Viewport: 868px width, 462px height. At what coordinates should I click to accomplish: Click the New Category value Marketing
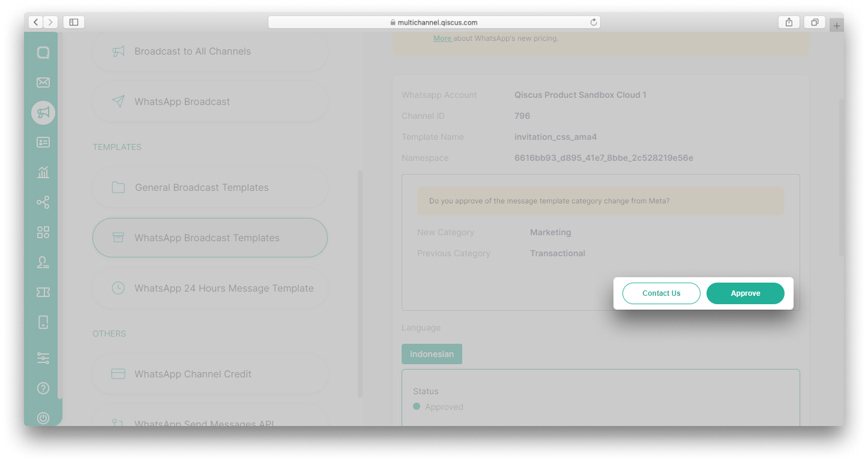tap(550, 232)
